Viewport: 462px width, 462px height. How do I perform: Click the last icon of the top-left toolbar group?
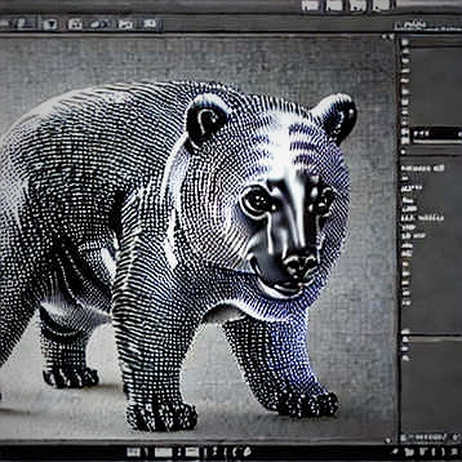(150, 24)
